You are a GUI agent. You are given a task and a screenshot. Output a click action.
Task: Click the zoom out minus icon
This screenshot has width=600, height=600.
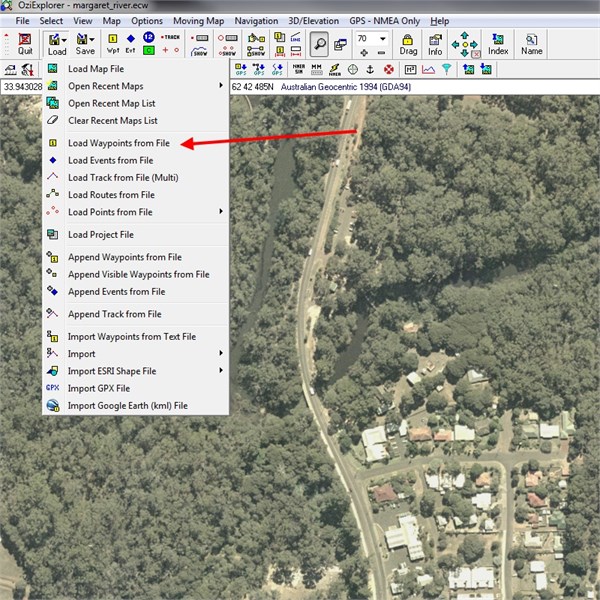tap(382, 52)
